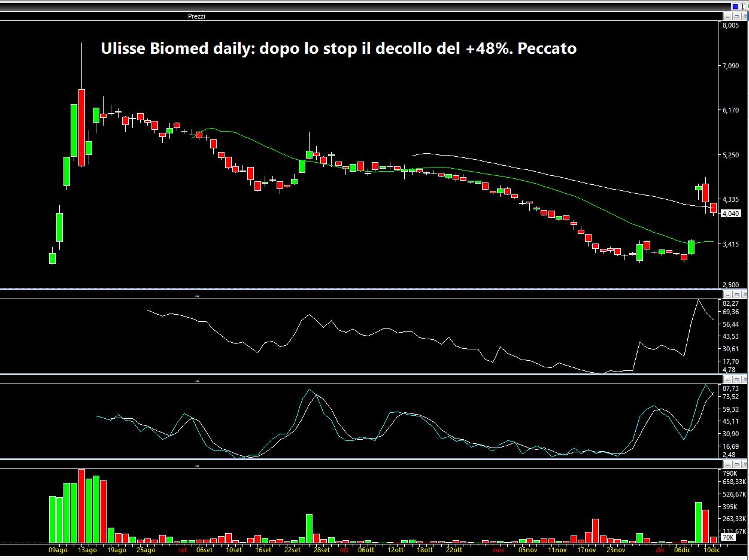Click the 28set date label

[322, 550]
